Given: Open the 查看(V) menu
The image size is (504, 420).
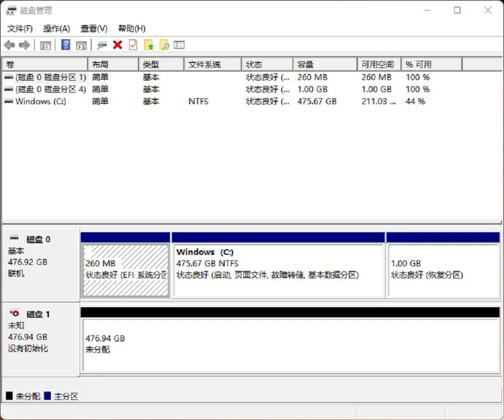Looking at the screenshot, I should (x=94, y=29).
